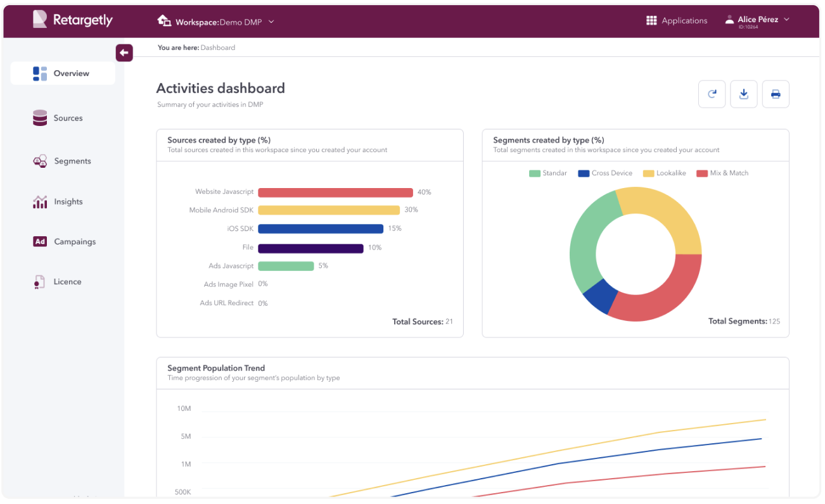Click the Mobile Android SDK label

222,210
